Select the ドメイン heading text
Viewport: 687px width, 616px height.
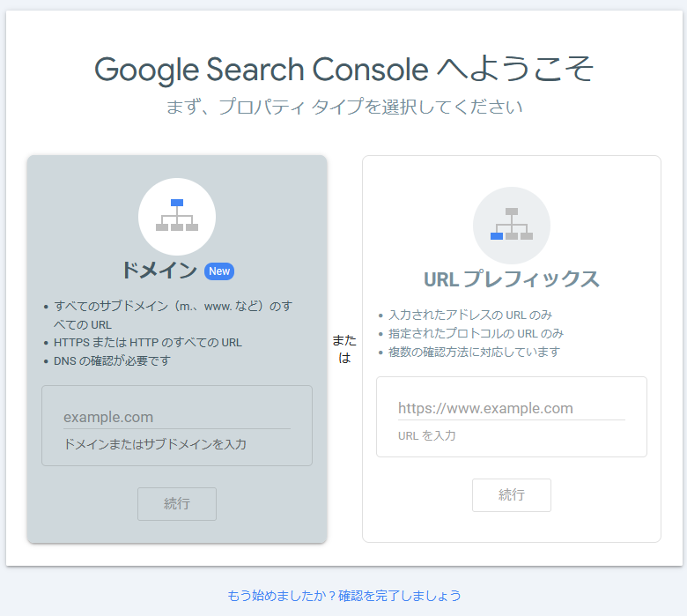[x=159, y=270]
